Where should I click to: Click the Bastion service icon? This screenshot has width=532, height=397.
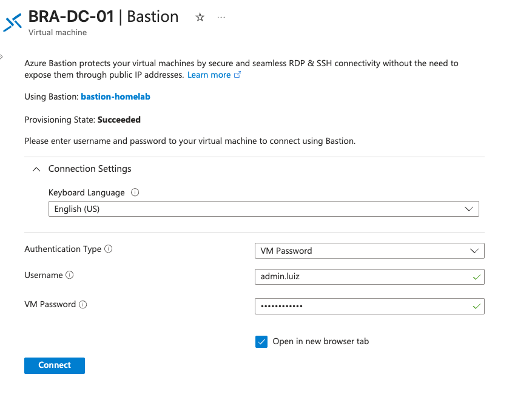pyautogui.click(x=13, y=22)
